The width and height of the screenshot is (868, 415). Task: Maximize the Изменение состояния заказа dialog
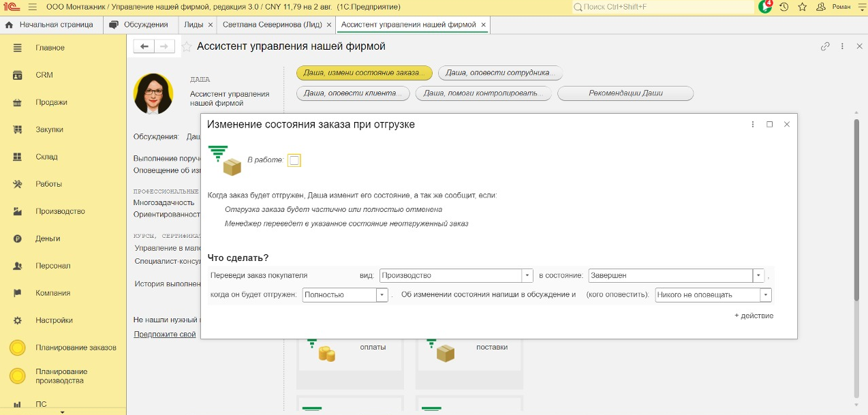770,125
